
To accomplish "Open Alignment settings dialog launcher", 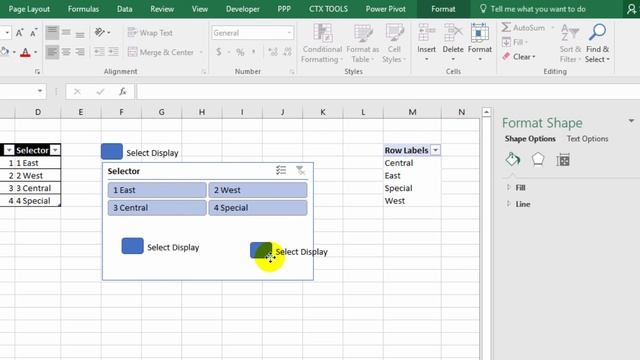I will click(203, 72).
